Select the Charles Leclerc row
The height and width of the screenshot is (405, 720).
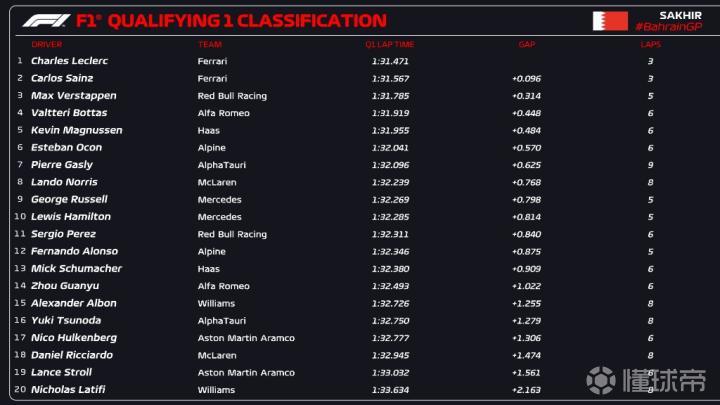pyautogui.click(x=69, y=61)
